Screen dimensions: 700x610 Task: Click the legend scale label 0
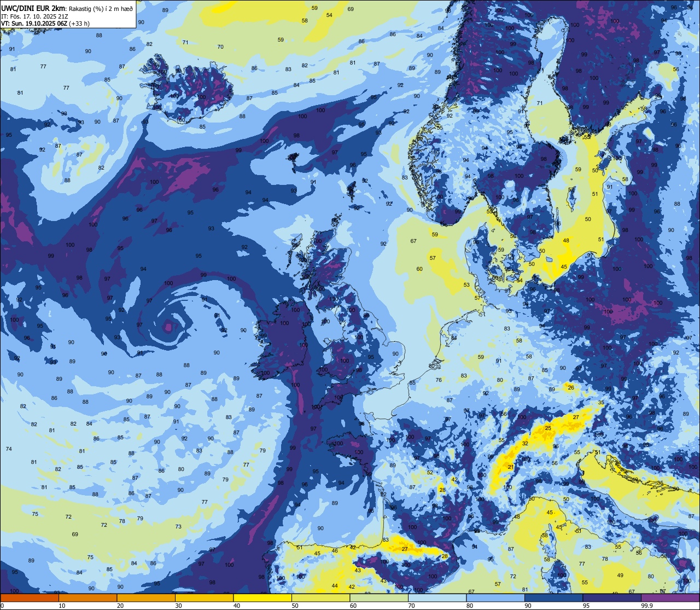click(x=3, y=606)
